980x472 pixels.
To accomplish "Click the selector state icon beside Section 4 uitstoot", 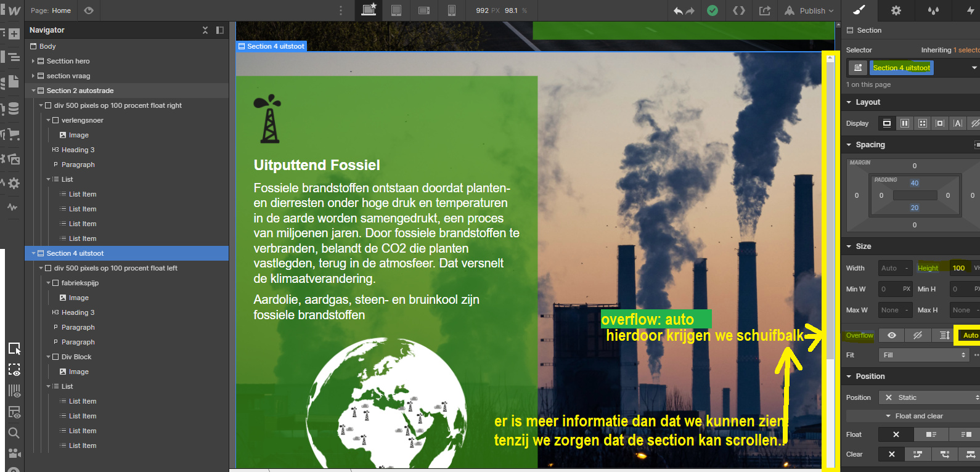I will click(x=858, y=68).
